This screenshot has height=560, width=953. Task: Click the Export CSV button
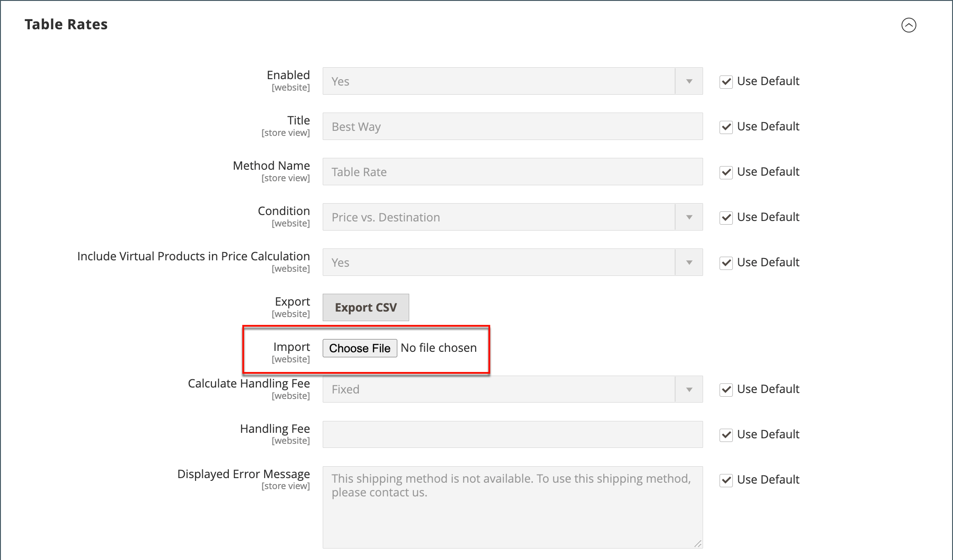365,307
